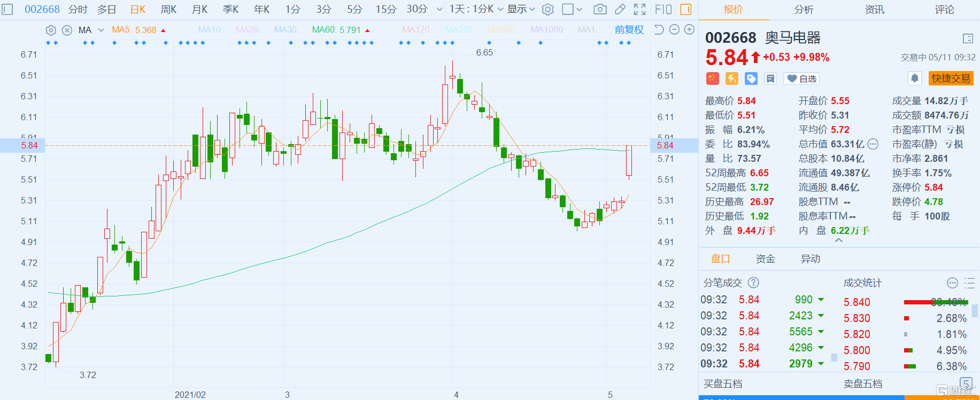Viewport: 980px width, 400px height.
Task: Zoom in the chart with plus icon
Action: (690, 30)
